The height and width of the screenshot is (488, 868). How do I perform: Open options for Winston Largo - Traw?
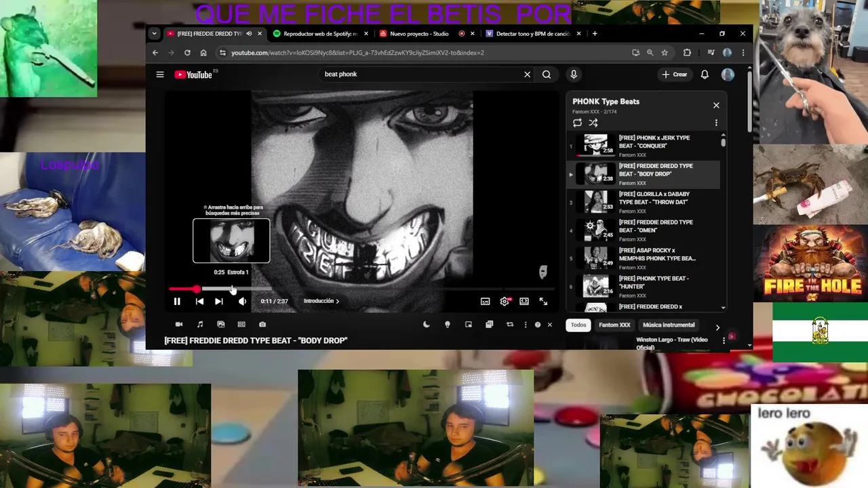[724, 341]
